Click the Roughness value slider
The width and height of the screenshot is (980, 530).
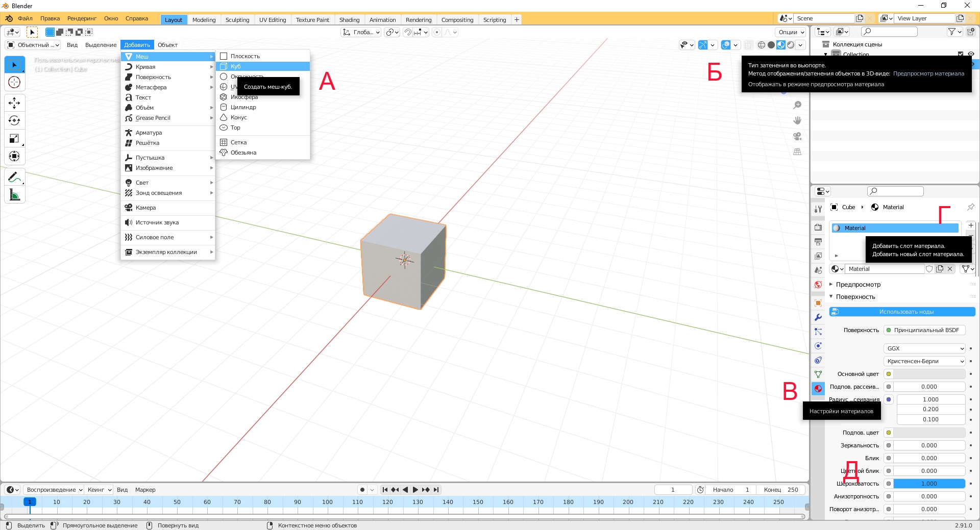pyautogui.click(x=928, y=484)
